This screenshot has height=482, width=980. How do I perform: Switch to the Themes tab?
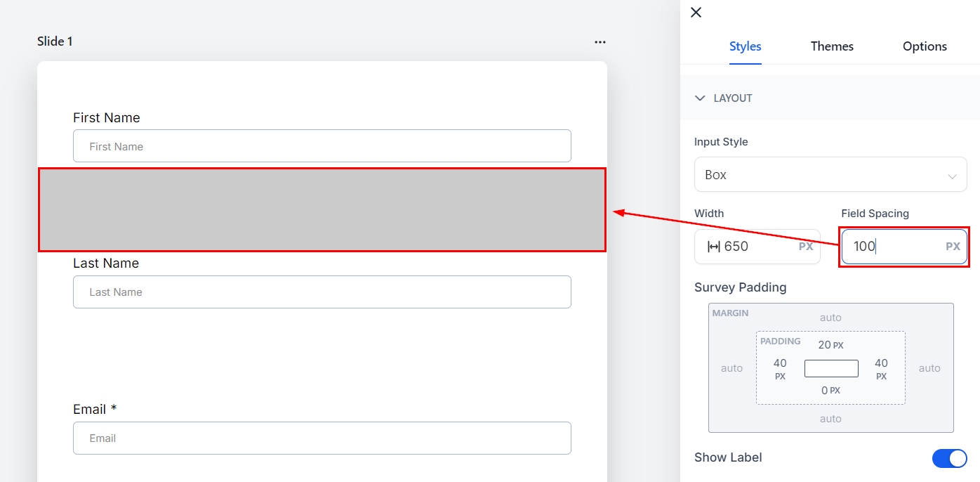[832, 46]
